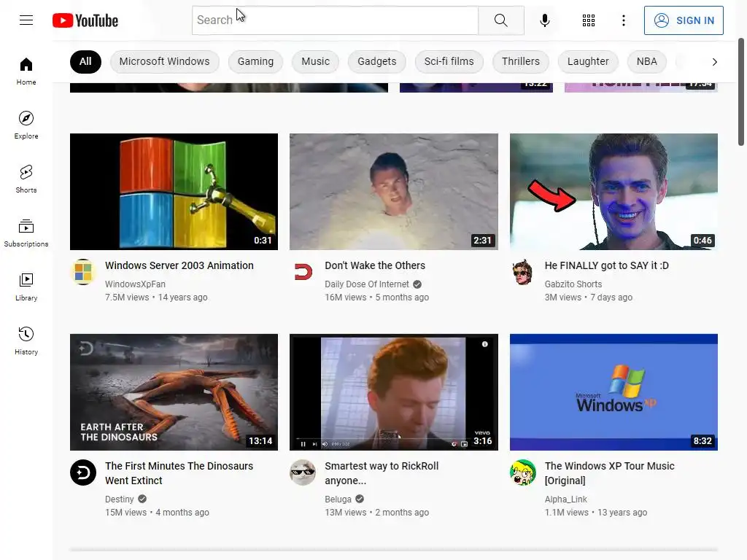Screen dimensions: 747x560
Task: Select the All filter chip
Action: (85, 61)
